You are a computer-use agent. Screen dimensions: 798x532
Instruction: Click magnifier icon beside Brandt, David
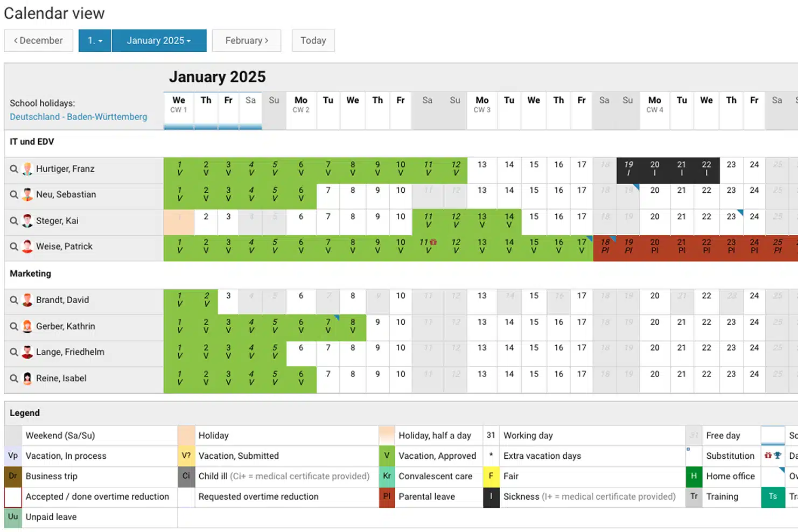pyautogui.click(x=14, y=300)
